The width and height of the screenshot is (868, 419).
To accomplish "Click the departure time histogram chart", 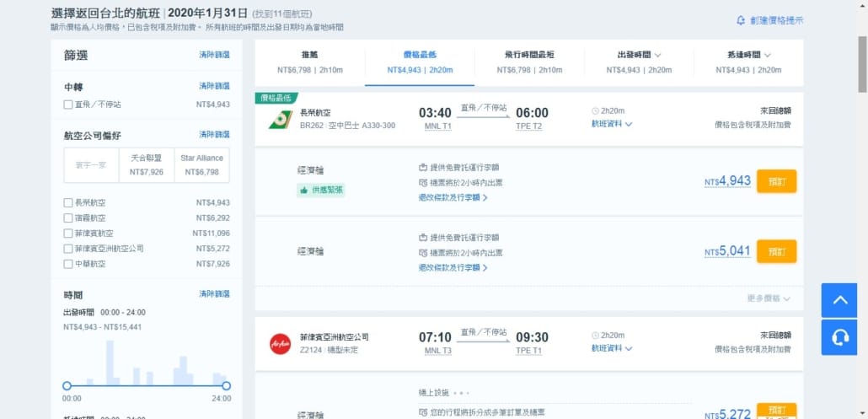I will (147, 363).
